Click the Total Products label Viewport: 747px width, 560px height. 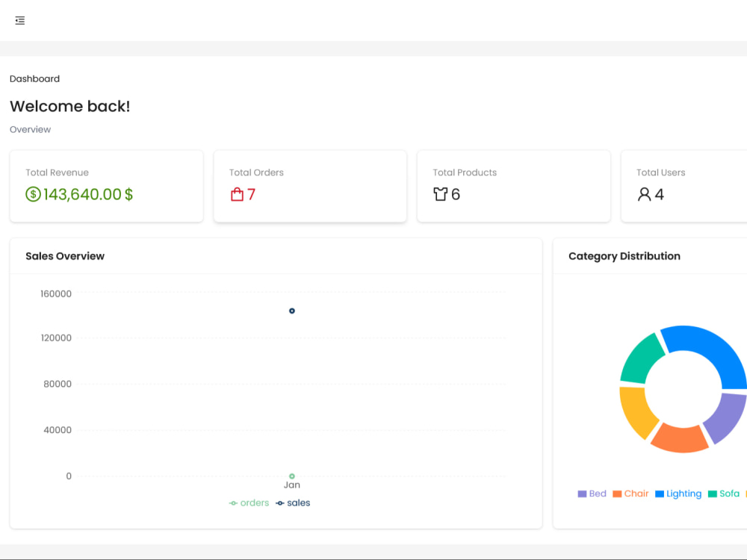click(465, 173)
